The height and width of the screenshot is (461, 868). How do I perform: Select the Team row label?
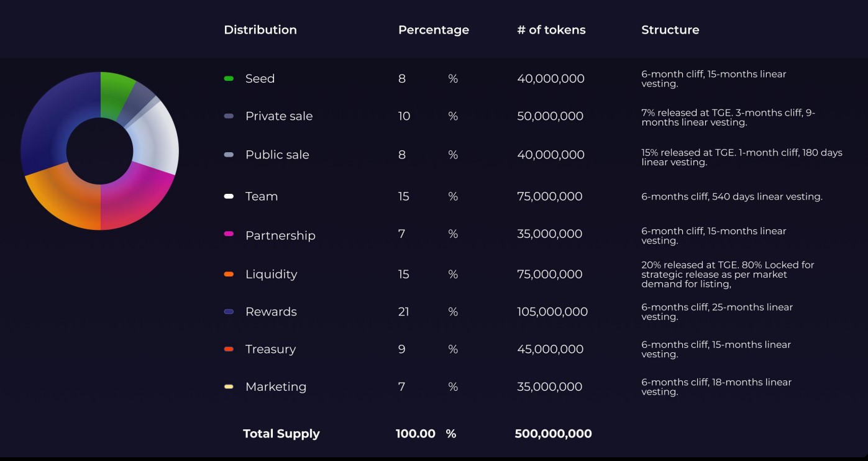[x=261, y=196]
